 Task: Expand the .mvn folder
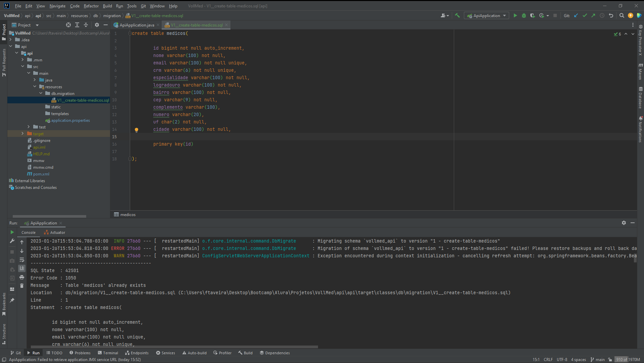click(x=23, y=60)
